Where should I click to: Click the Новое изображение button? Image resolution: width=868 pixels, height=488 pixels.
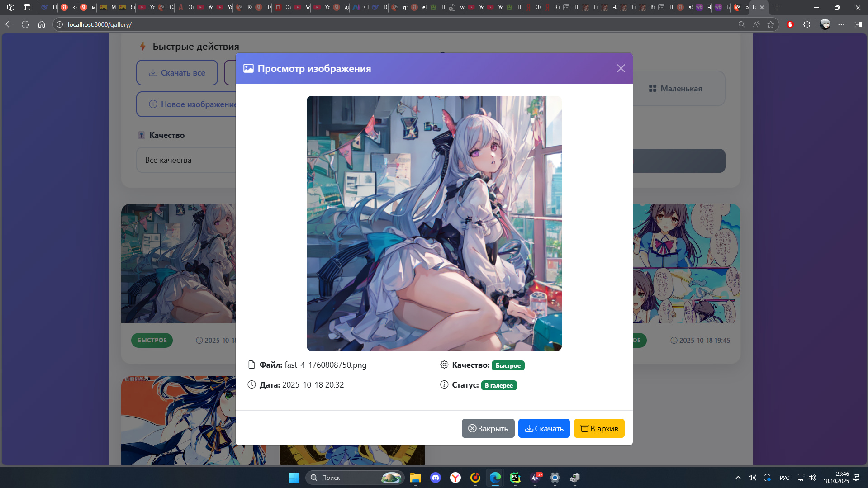tap(186, 104)
